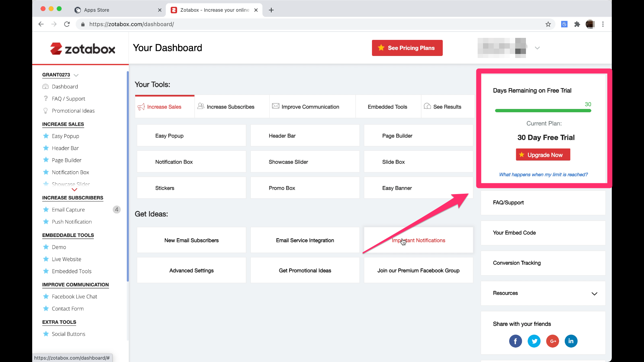This screenshot has width=644, height=362.
Task: Go back in browser history
Action: (x=41, y=24)
